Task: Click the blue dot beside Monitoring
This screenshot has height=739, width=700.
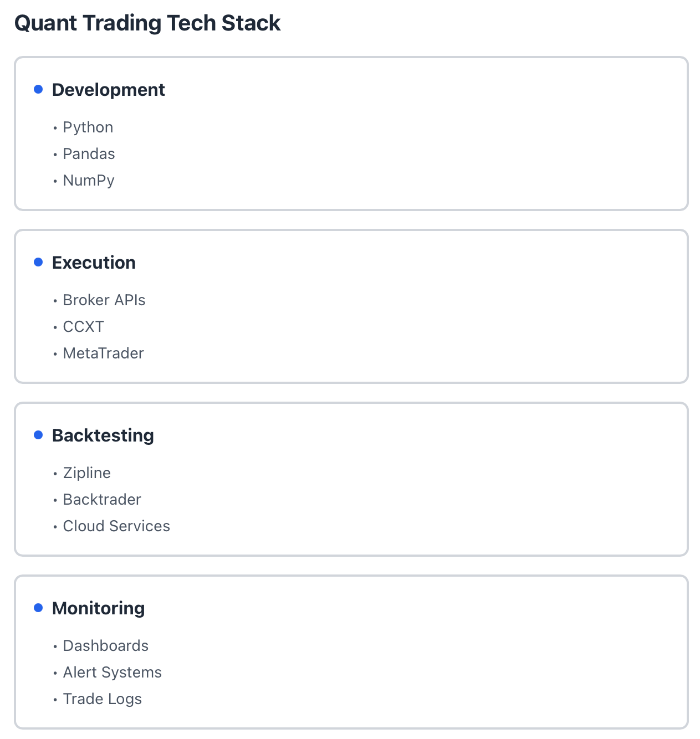Action: coord(38,608)
